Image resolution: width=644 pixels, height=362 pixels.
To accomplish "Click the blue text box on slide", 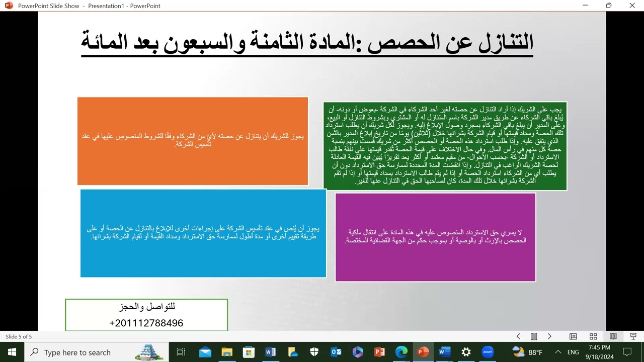I will 203,233.
